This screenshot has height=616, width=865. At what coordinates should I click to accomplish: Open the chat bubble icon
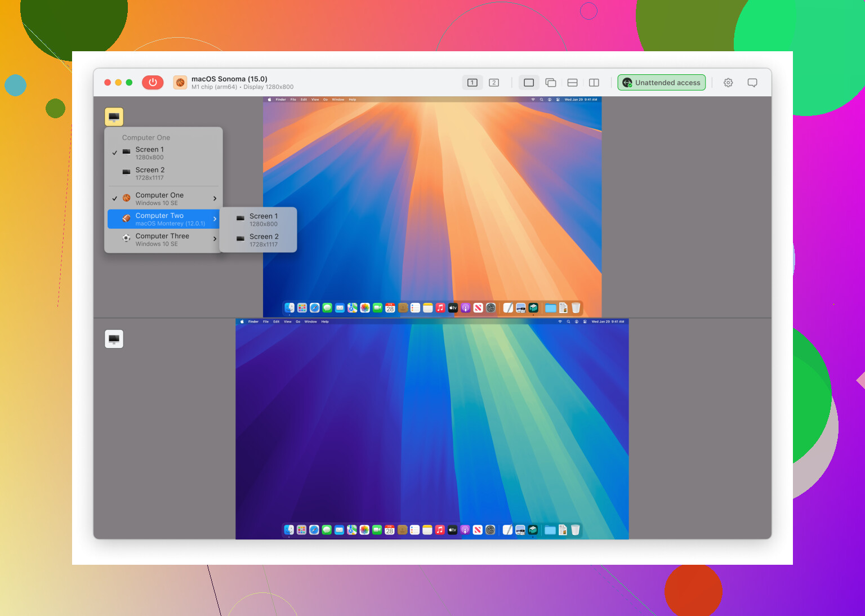(x=752, y=83)
